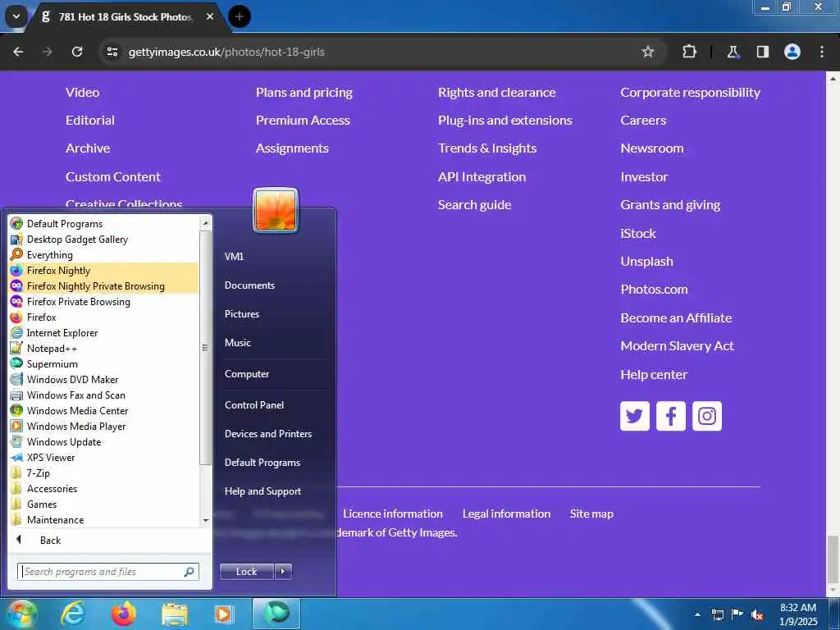This screenshot has width=840, height=630.
Task: Open Control Panel in Start menu
Action: point(254,405)
